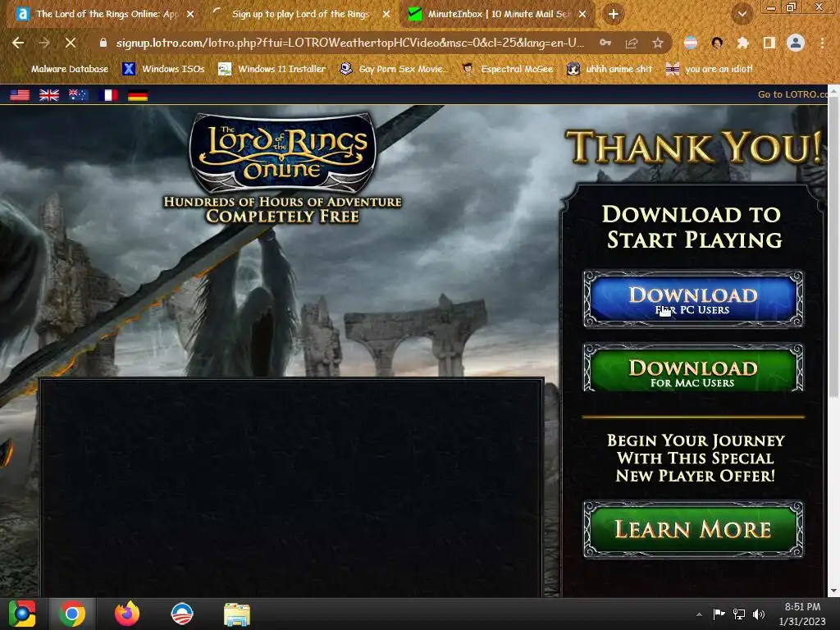The height and width of the screenshot is (630, 840).
Task: Click the Lord of the Rings Online logo
Action: pos(282,153)
